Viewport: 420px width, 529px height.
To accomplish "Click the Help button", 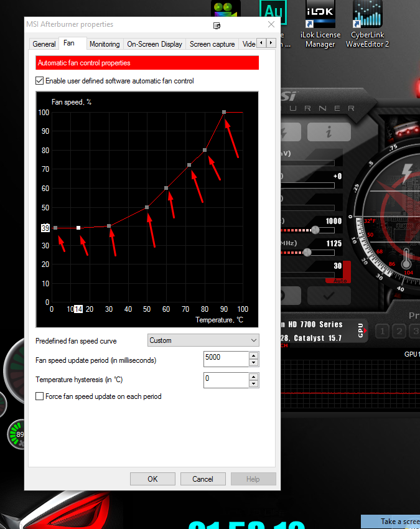I will point(253,479).
